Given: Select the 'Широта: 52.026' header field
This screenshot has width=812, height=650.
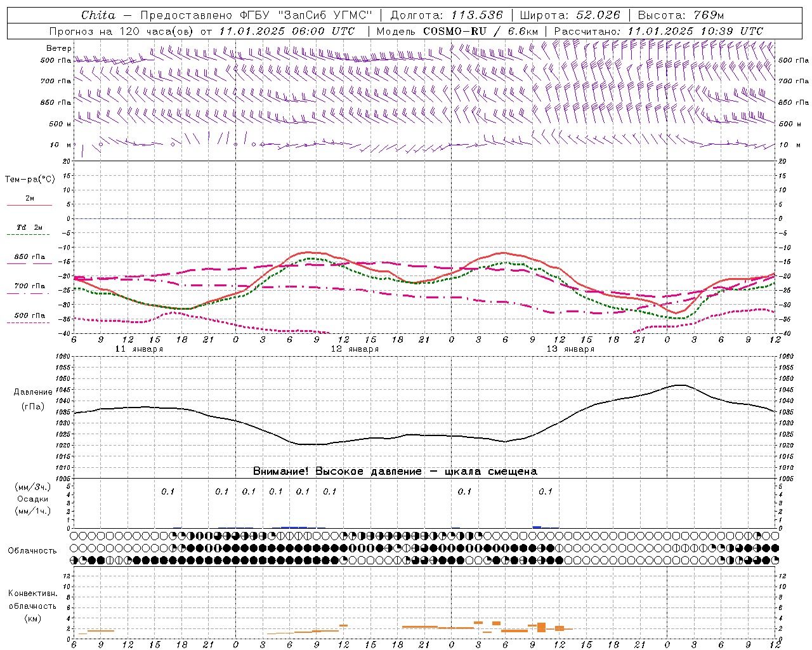Looking at the screenshot, I should click(x=570, y=15).
